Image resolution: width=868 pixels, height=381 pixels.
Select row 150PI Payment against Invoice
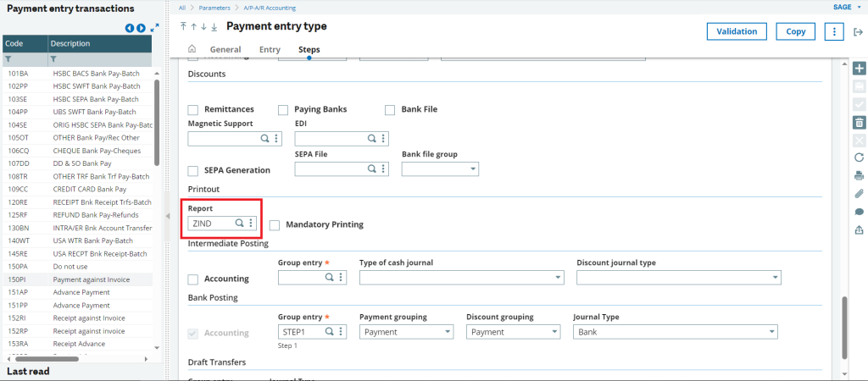tap(77, 279)
